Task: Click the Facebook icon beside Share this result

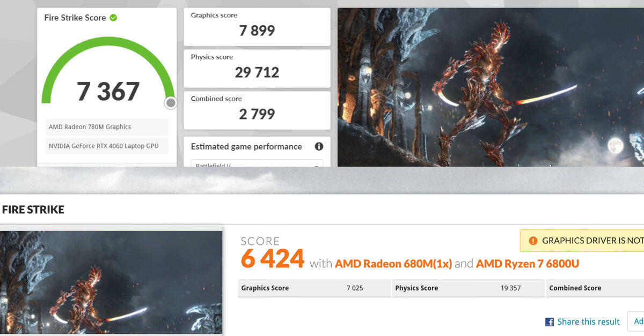Action: click(549, 322)
